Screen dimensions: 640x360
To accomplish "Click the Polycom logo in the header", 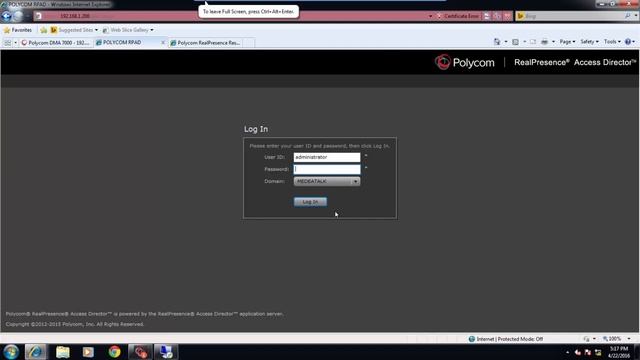I will click(x=464, y=62).
